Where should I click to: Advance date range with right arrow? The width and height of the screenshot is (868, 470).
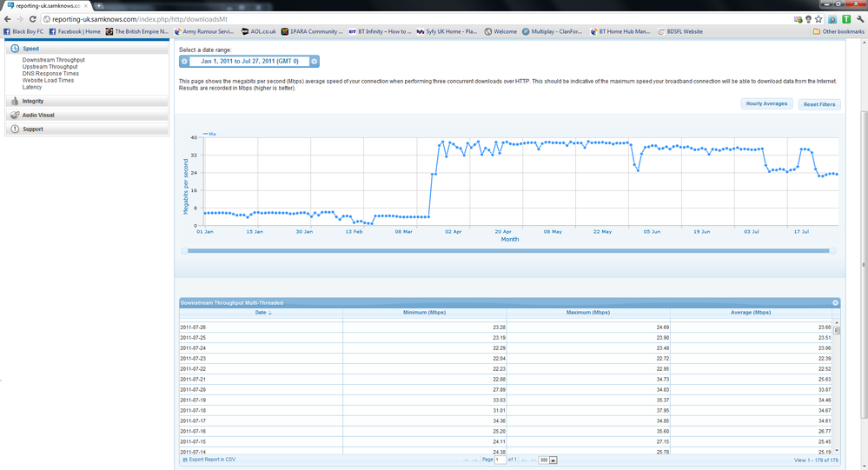coord(315,61)
